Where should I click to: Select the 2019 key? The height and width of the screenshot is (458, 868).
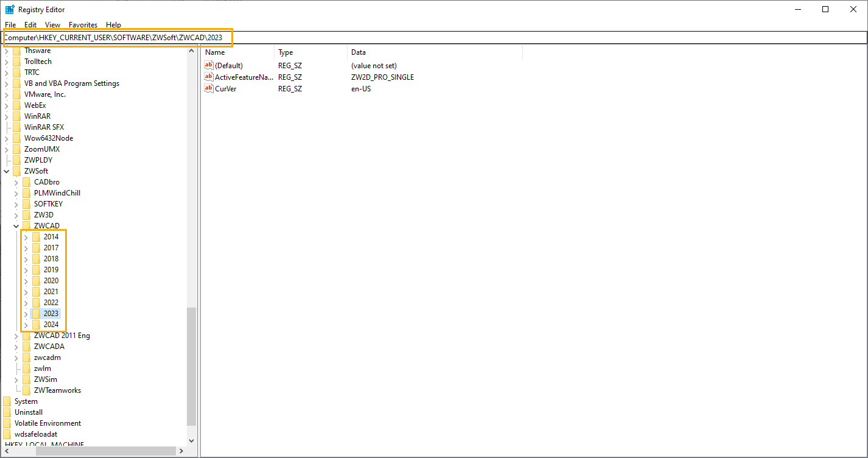51,270
